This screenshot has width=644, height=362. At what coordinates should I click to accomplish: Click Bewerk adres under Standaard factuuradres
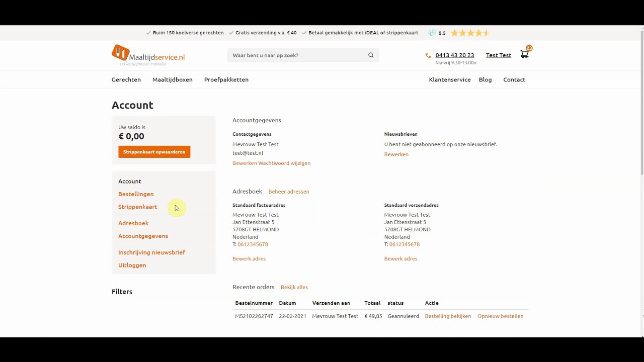[x=249, y=259]
